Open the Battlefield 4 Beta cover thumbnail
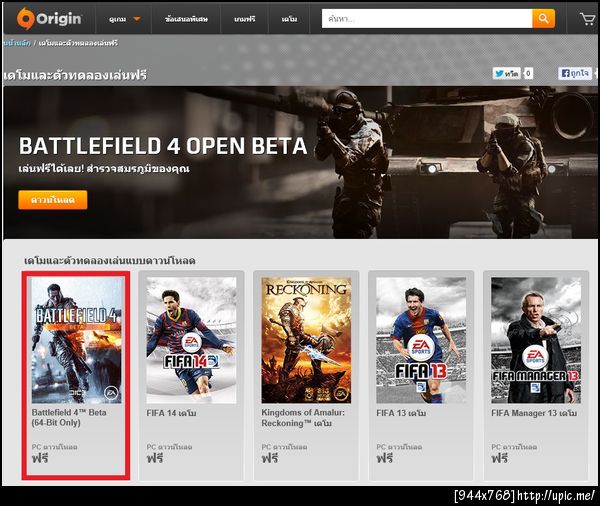Viewport: 600px width, 506px height. [76, 340]
